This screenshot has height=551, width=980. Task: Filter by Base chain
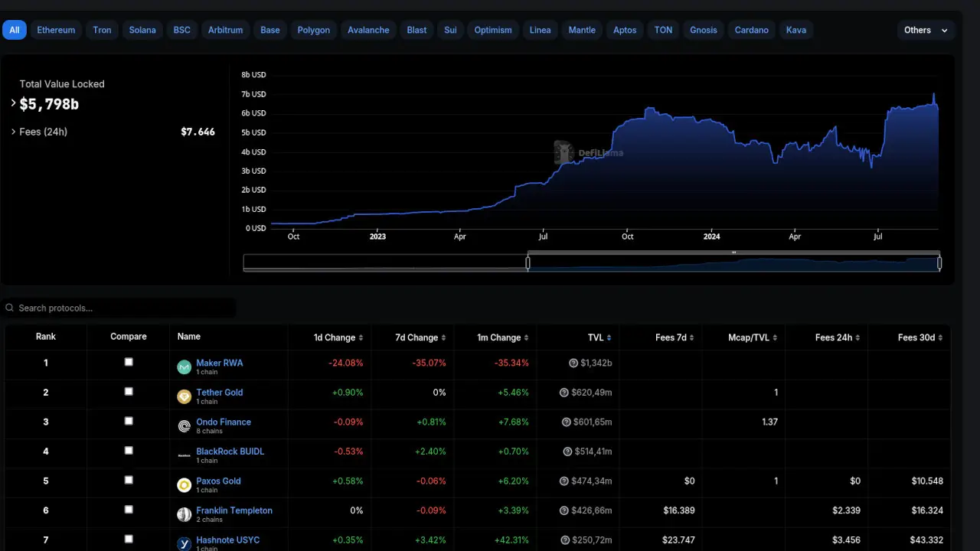[270, 30]
